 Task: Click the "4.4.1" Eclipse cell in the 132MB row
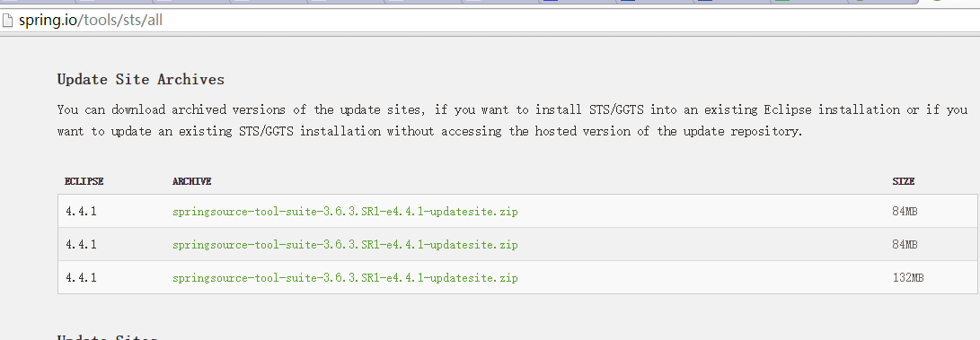pos(81,277)
